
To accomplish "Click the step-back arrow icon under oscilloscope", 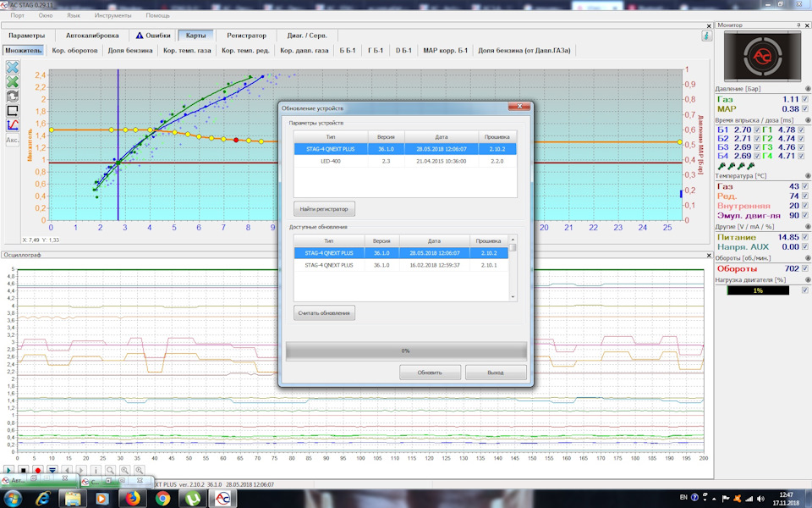I will [x=66, y=470].
